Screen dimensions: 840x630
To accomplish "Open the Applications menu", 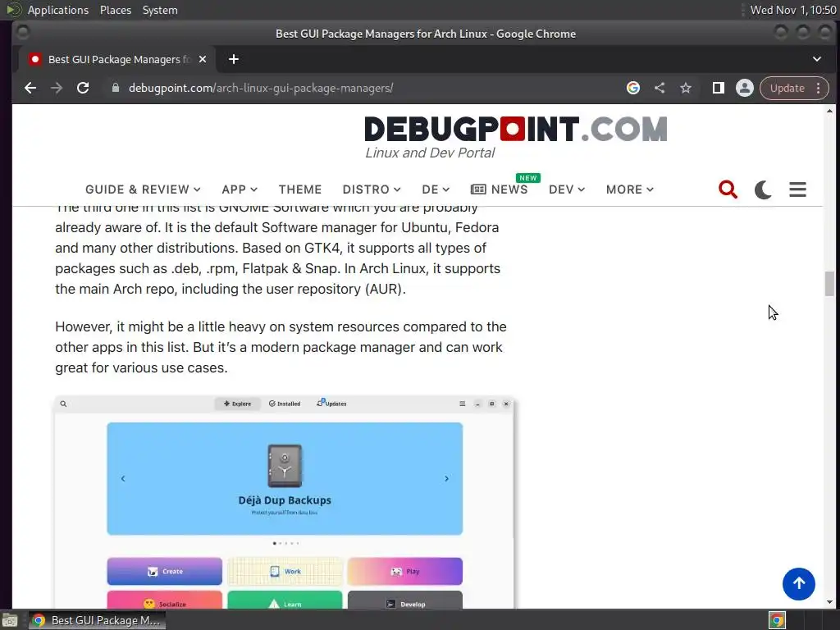I will coord(58,10).
